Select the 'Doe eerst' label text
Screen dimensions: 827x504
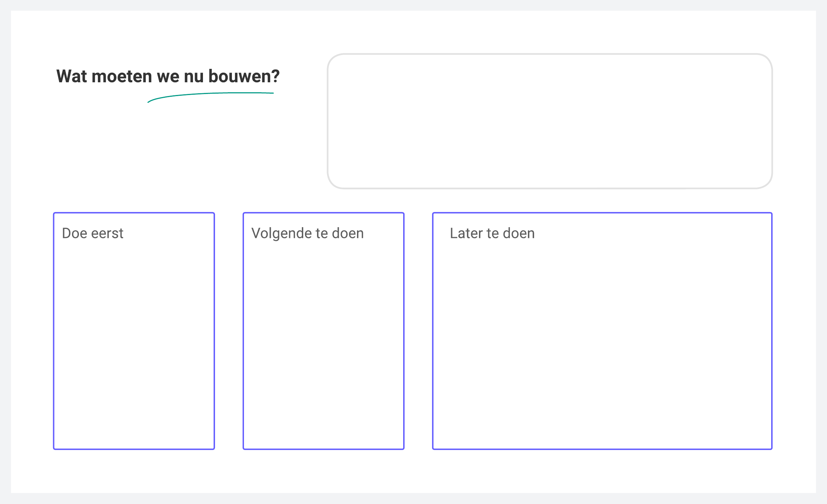coord(92,233)
